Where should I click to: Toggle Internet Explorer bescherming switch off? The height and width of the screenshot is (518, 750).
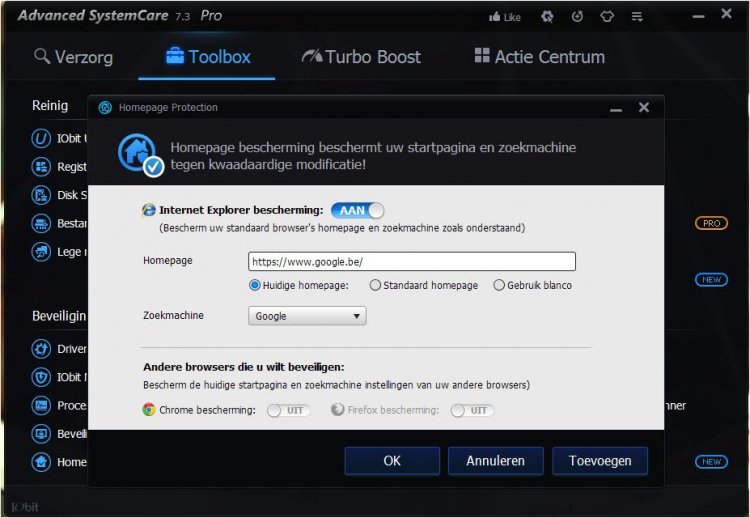(357, 210)
